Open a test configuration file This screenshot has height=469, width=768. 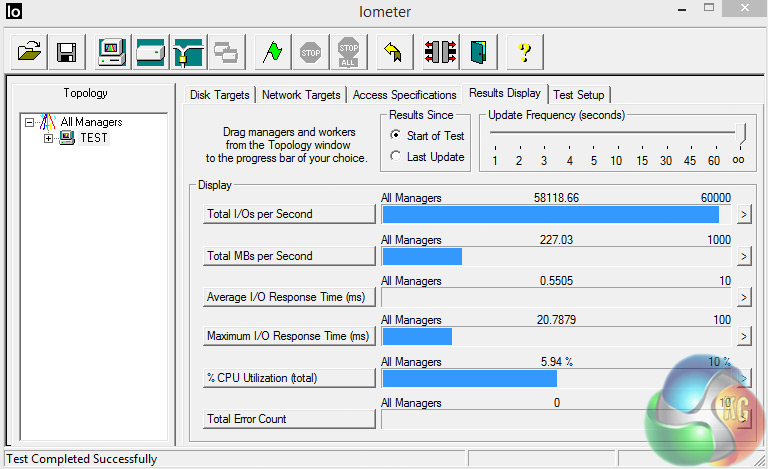click(x=29, y=51)
